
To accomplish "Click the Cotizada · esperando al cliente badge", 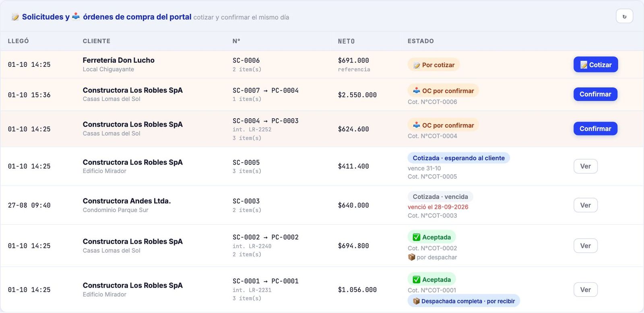I will click(459, 158).
